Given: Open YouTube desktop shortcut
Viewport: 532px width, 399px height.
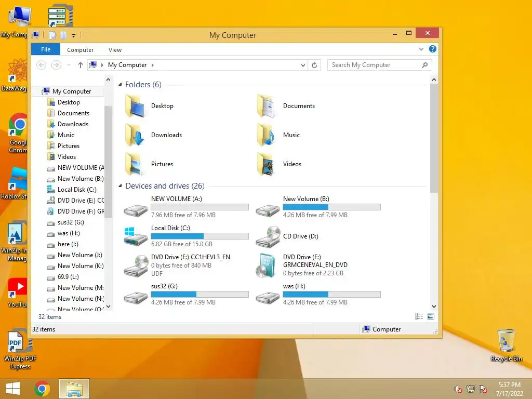Looking at the screenshot, I should (x=17, y=292).
